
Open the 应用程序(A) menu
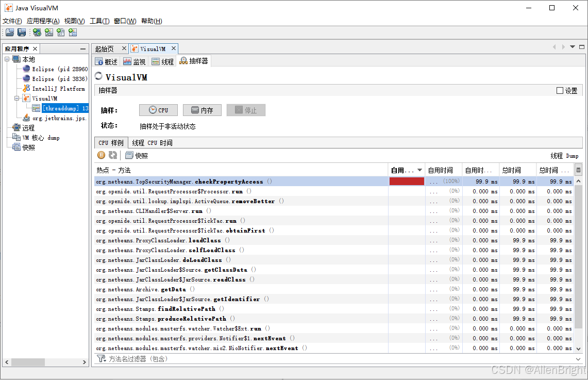pyautogui.click(x=43, y=21)
